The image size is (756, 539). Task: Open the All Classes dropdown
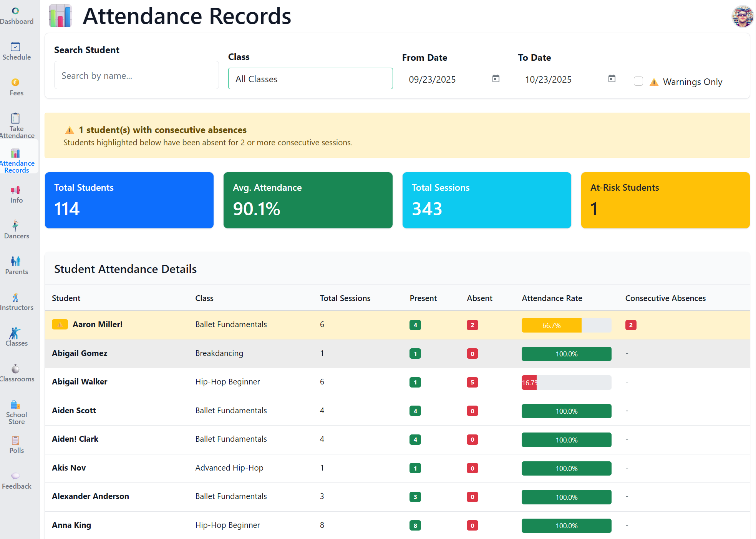coord(310,78)
